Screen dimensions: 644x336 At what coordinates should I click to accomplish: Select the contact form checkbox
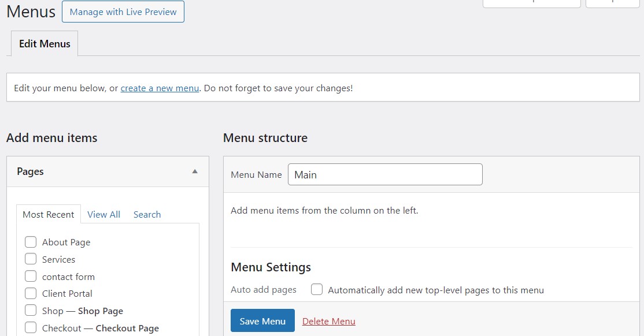31,277
